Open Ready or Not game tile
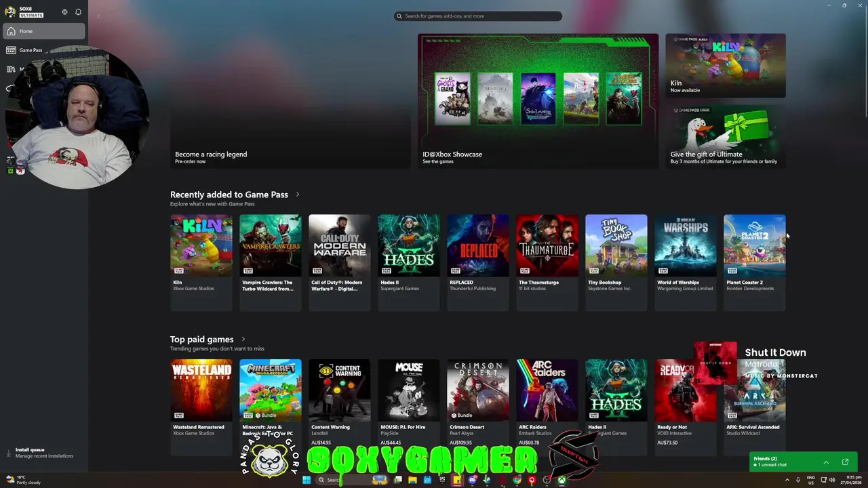The height and width of the screenshot is (488, 868). (686, 407)
